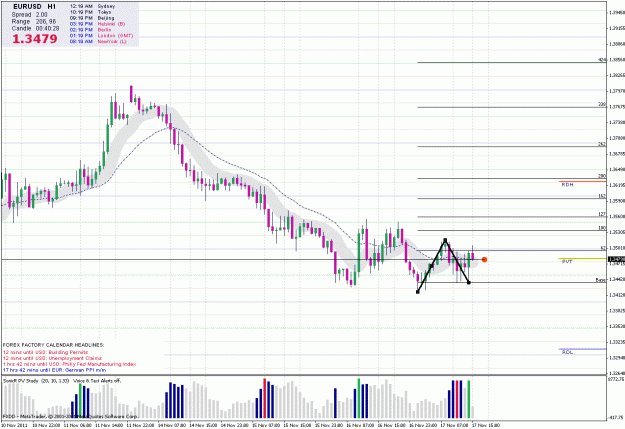Click the ABC pattern peak anchor point
The height and width of the screenshot is (429, 625).
point(445,240)
